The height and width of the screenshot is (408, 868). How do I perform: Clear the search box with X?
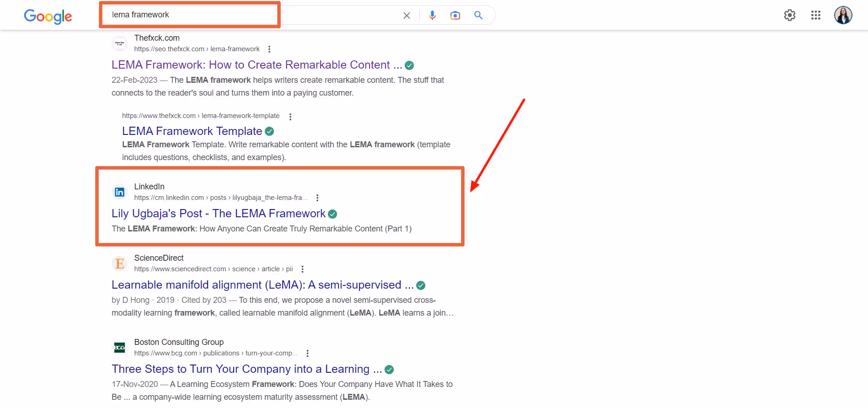tap(407, 16)
